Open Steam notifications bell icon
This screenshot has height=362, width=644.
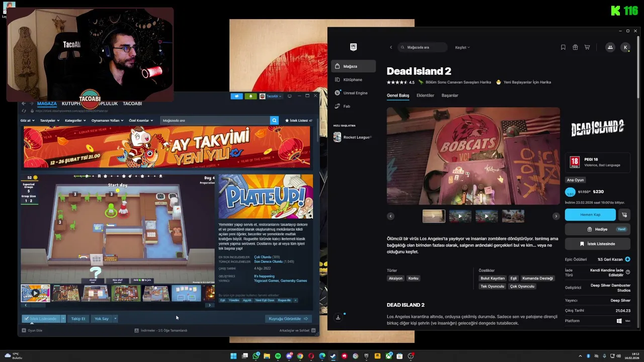point(250,96)
